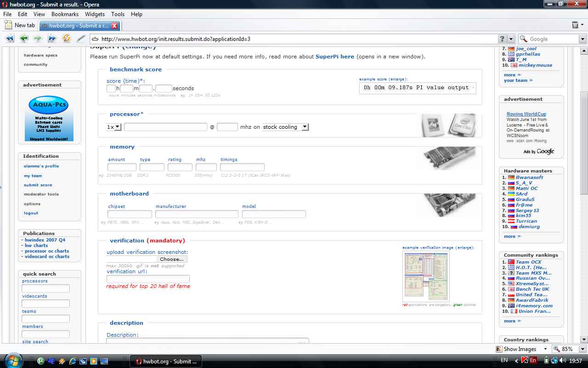The width and height of the screenshot is (588, 368).
Task: Click the red En tray icon
Action: (x=533, y=361)
